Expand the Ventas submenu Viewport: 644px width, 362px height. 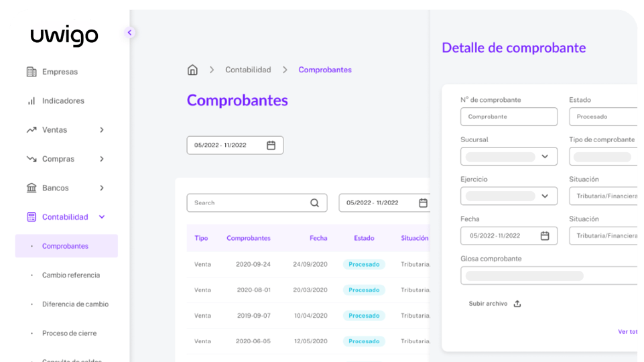[x=102, y=130]
